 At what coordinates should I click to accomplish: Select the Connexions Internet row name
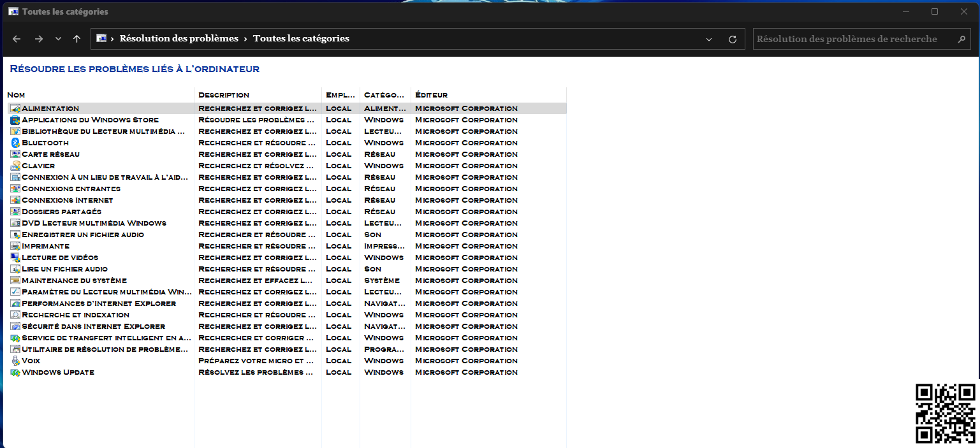click(x=68, y=200)
